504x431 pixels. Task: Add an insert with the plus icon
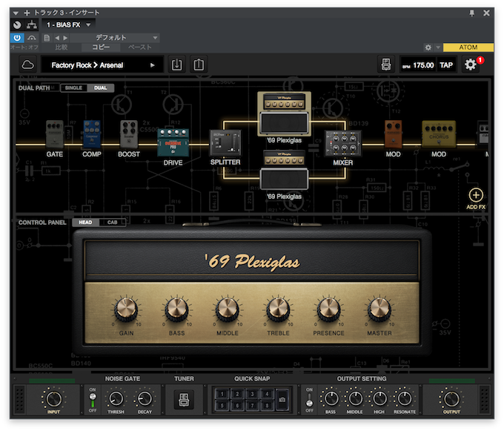27,13
